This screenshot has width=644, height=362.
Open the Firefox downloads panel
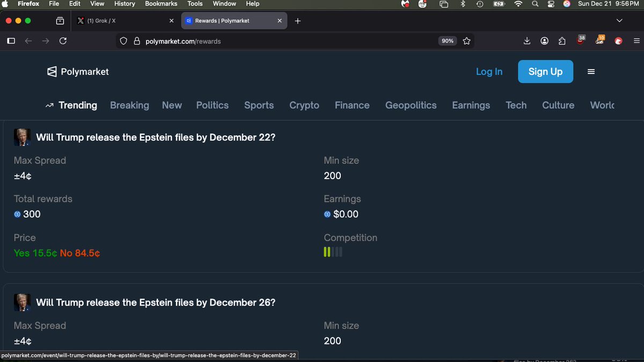click(527, 41)
